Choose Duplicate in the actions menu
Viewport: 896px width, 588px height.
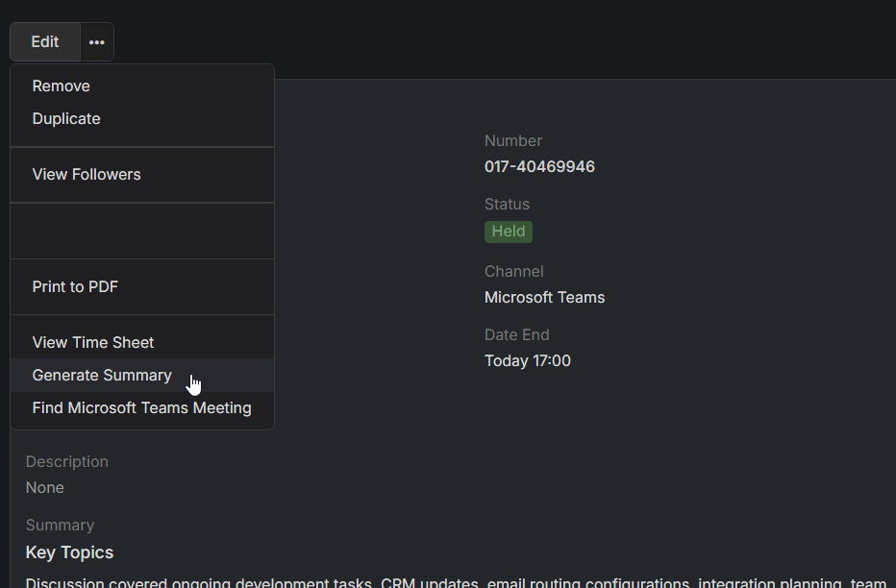click(x=66, y=119)
